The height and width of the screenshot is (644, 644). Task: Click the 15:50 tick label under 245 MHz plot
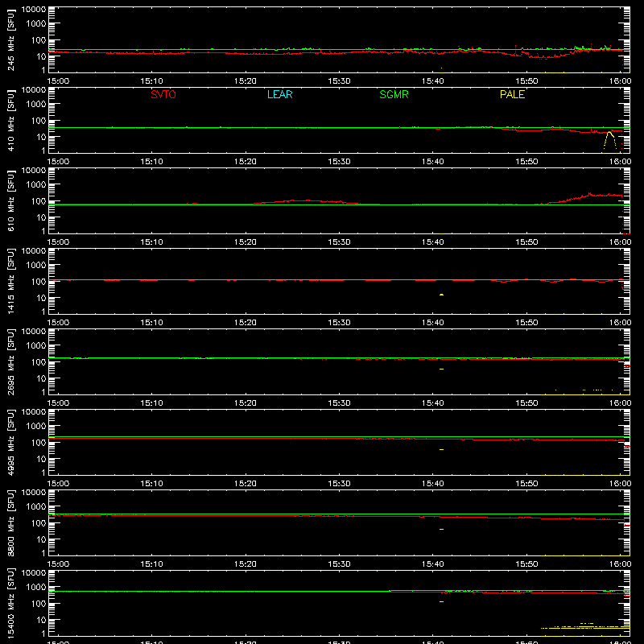[x=526, y=81]
